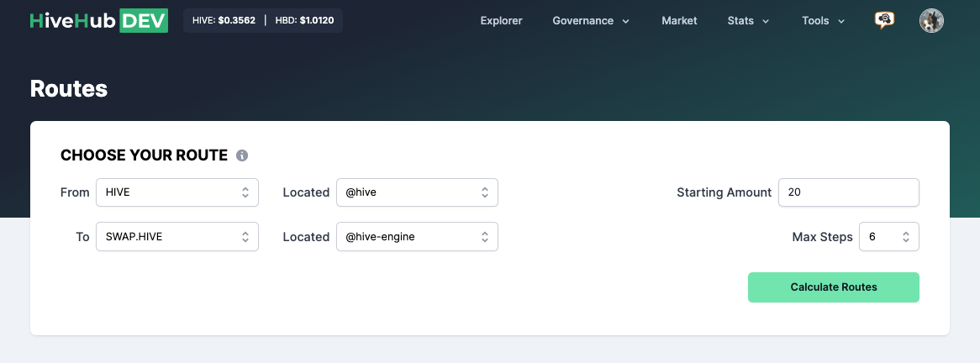980x363 pixels.
Task: Click the Routes page heading
Action: 69,89
